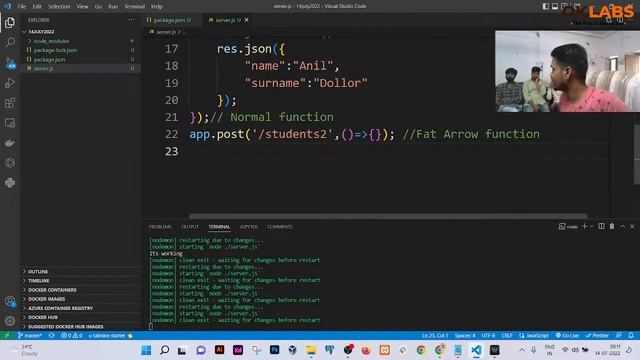640x360 pixels.
Task: Change CRLF end of line sequence
Action: coord(507,336)
